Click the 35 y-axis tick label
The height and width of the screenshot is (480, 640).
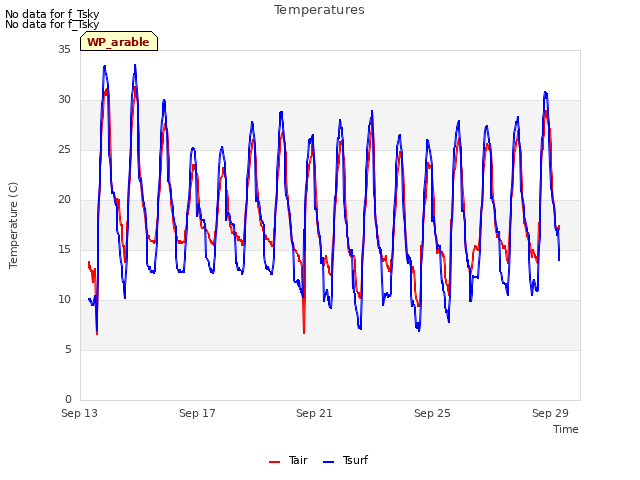pyautogui.click(x=64, y=49)
